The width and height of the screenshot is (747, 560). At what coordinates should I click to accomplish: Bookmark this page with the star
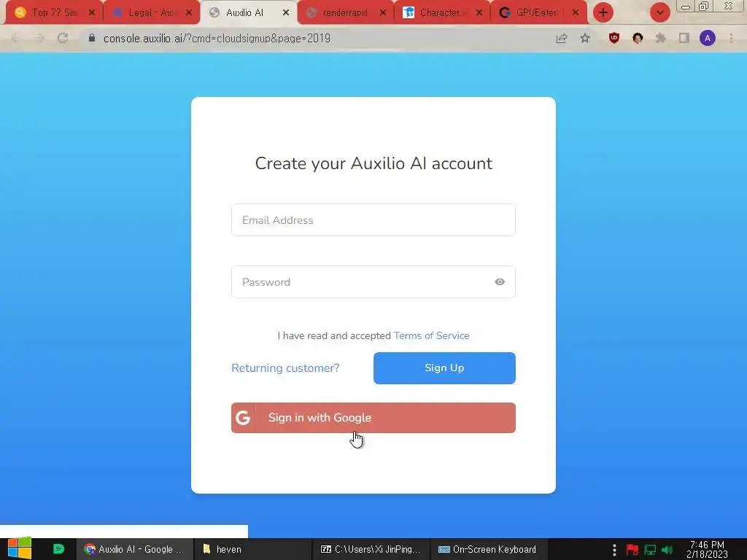[585, 38]
